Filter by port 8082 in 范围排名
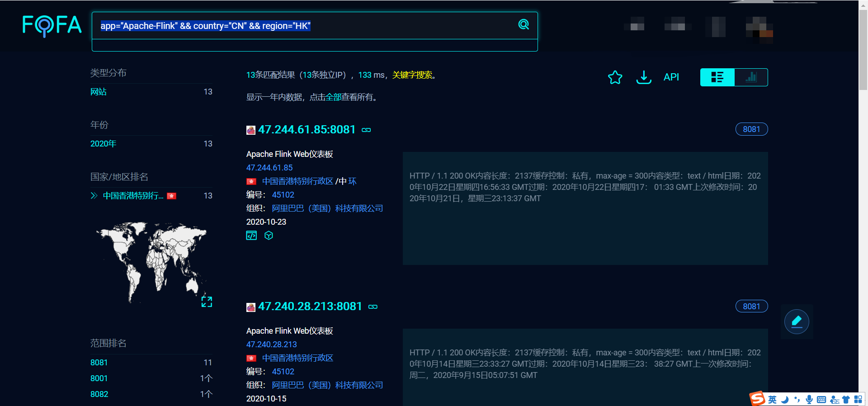 [99, 394]
